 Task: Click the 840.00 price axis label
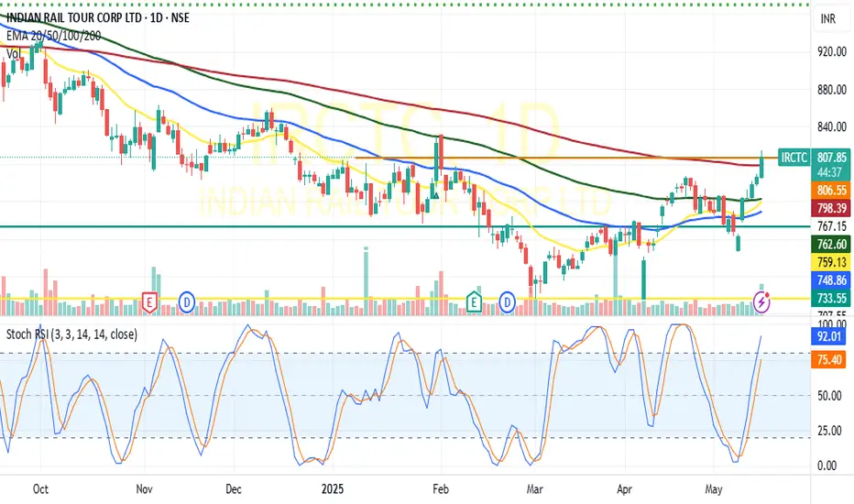tap(832, 127)
